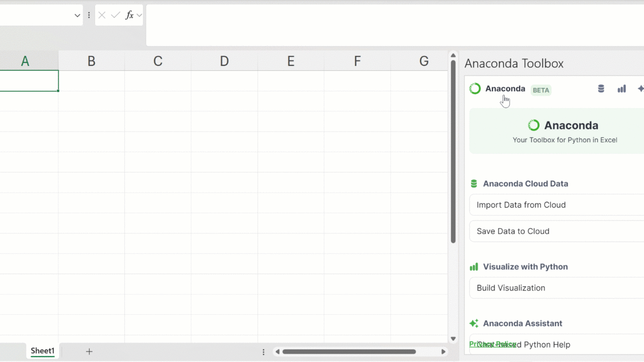Viewport: 644px width, 362px height.
Task: Select column G header
Action: pyautogui.click(x=419, y=61)
